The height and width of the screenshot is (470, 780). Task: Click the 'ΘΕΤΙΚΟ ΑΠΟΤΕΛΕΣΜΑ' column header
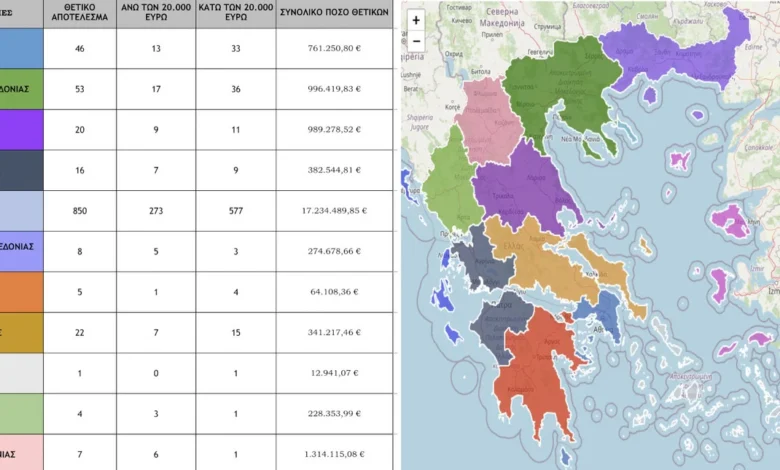click(x=79, y=12)
